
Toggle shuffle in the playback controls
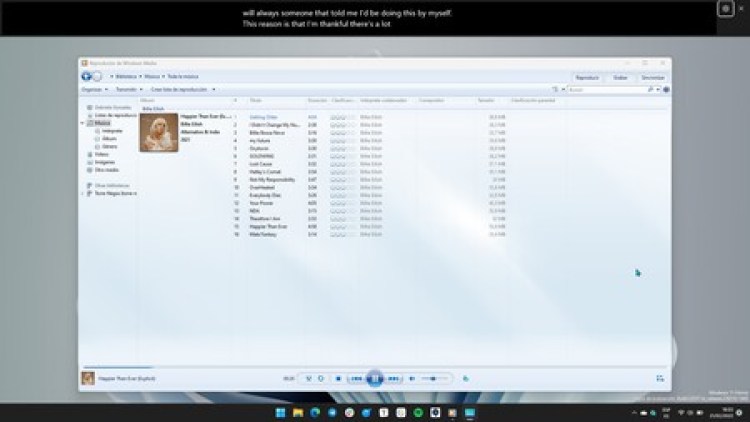pos(309,378)
